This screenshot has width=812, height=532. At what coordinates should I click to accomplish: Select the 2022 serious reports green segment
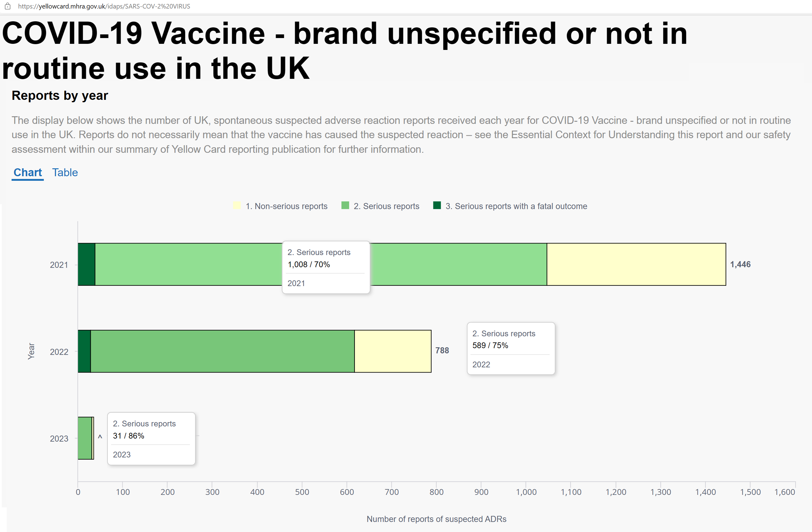tap(222, 351)
